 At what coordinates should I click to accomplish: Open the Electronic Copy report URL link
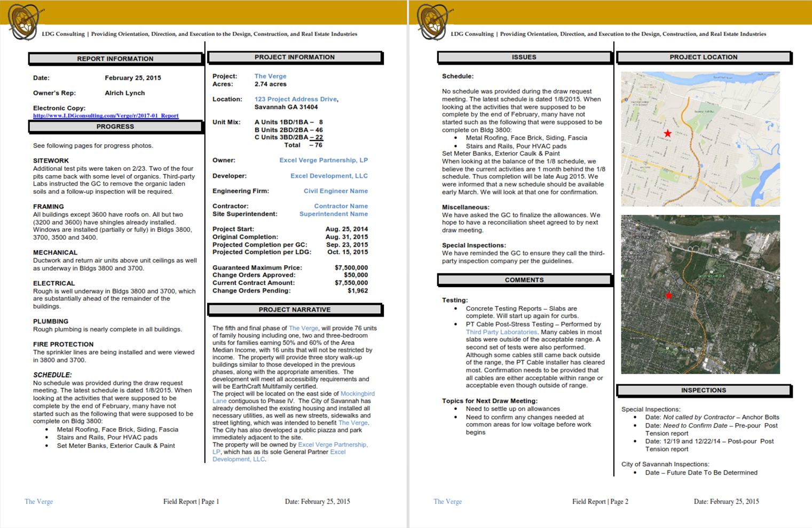tap(106, 115)
